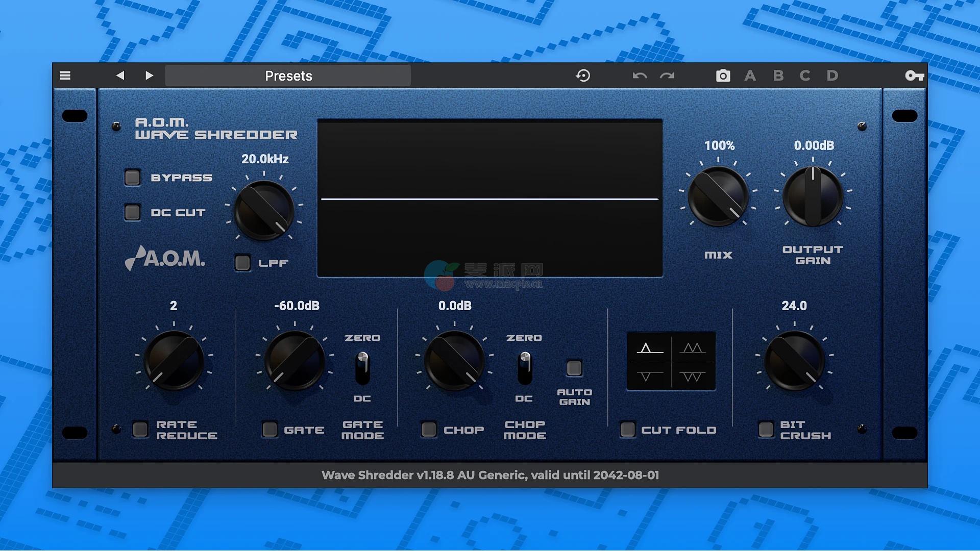Open the hamburger menu icon
The image size is (980, 551).
65,76
